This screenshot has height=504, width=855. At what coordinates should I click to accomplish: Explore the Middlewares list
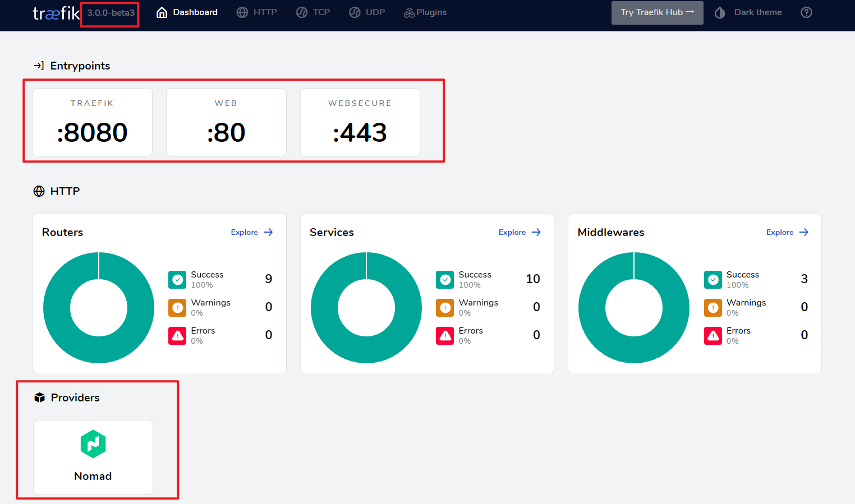pos(787,232)
